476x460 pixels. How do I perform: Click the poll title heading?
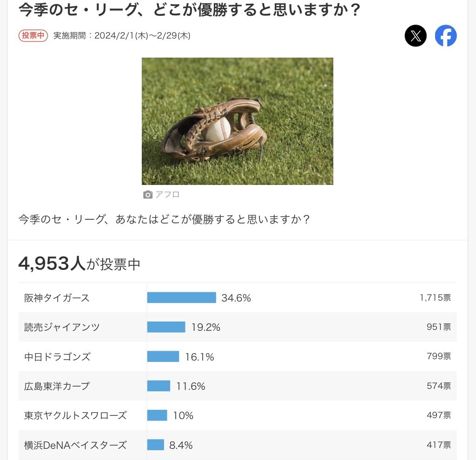pyautogui.click(x=190, y=10)
